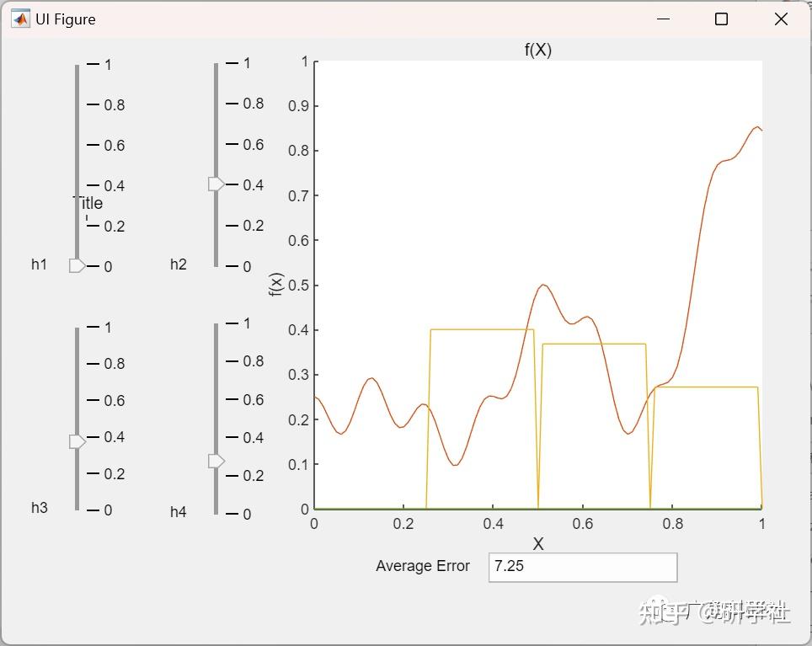Click the h3 slider label
The height and width of the screenshot is (646, 812).
click(x=39, y=508)
